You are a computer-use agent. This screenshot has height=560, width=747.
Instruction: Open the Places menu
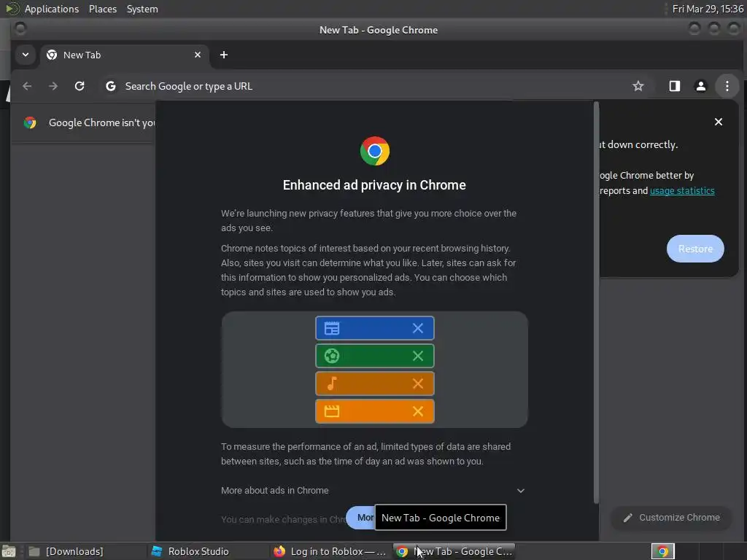click(103, 9)
